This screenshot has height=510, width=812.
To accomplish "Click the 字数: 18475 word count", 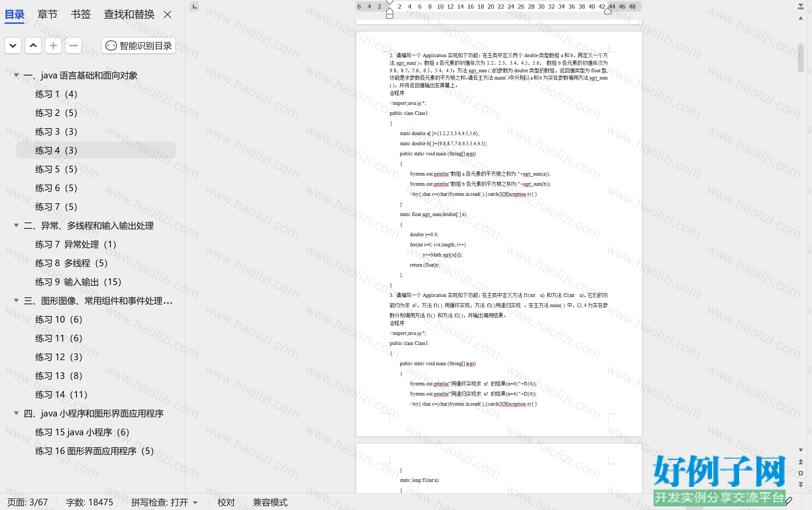I will click(x=90, y=502).
